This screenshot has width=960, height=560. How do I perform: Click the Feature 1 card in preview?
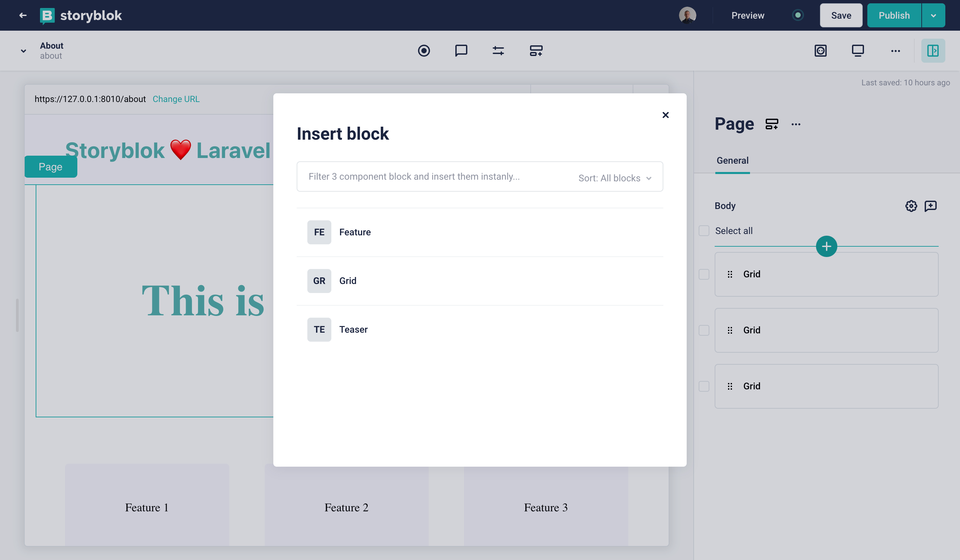[147, 505]
